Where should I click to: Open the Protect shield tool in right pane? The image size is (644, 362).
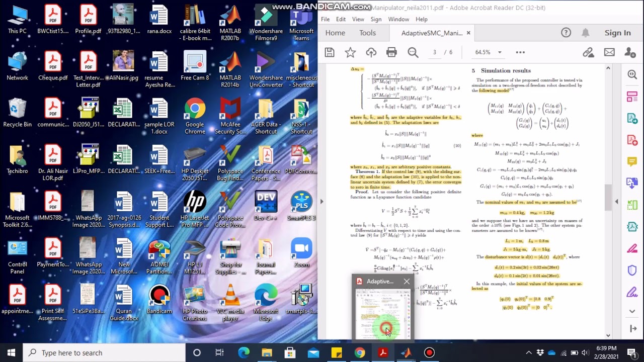632,270
